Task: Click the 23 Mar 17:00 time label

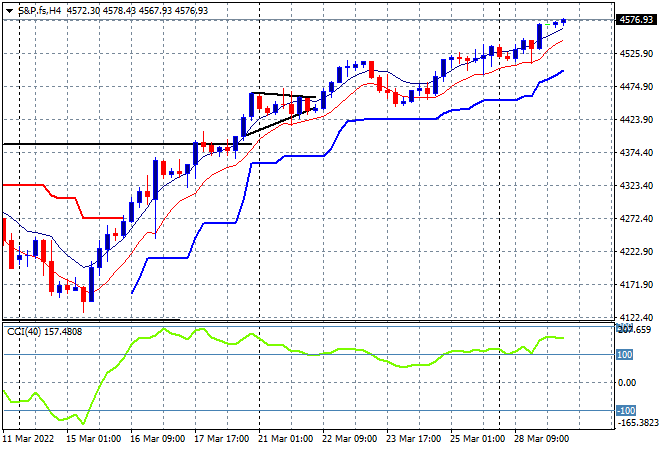Action: click(413, 439)
